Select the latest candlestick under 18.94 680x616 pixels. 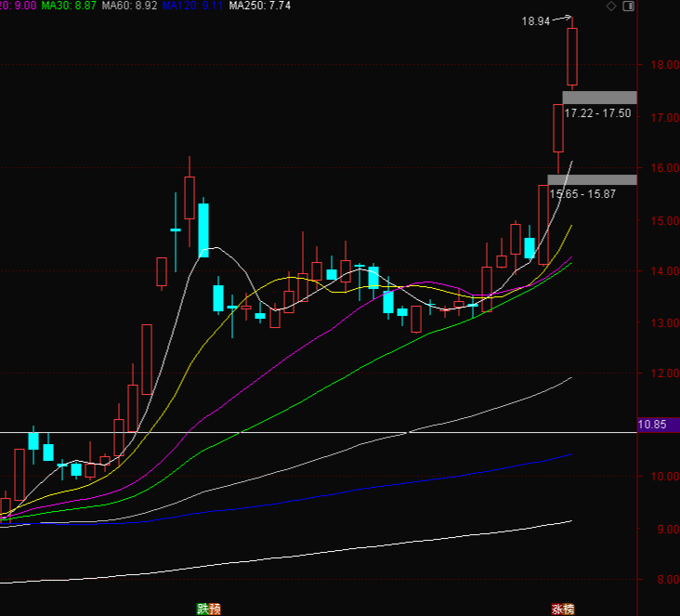point(572,57)
